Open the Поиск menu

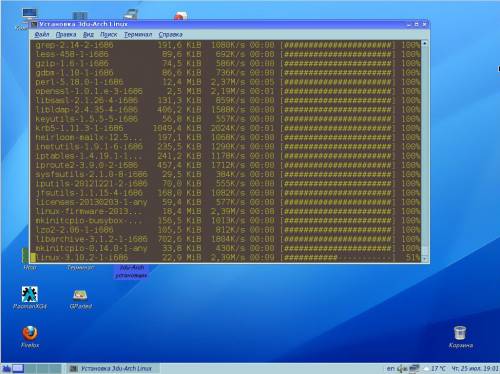pos(109,35)
